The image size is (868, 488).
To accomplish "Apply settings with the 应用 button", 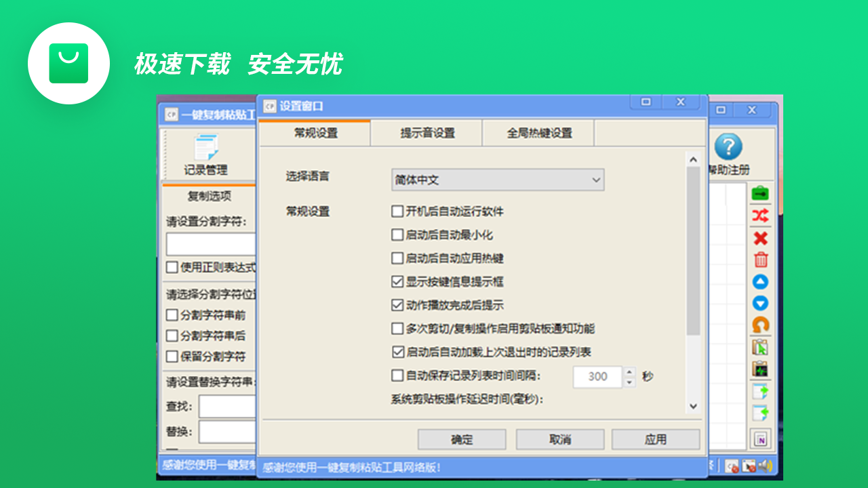I will click(x=656, y=439).
